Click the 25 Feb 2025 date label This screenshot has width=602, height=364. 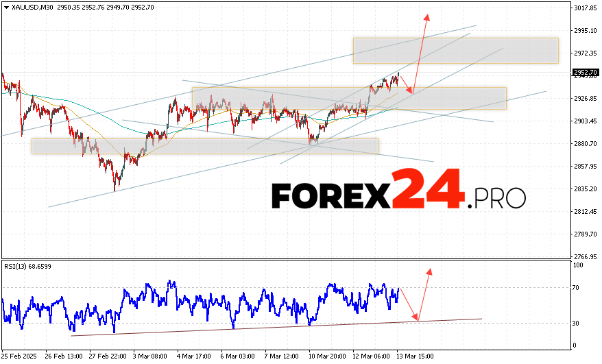click(19, 357)
